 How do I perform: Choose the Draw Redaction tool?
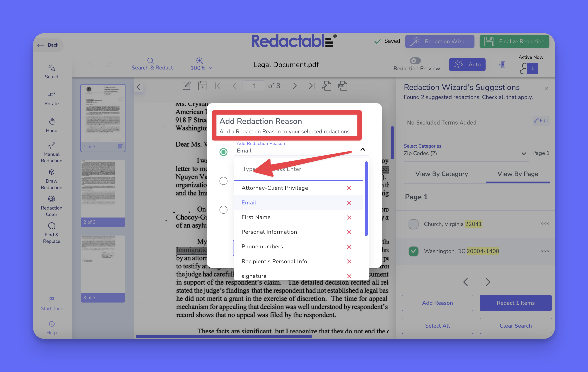point(51,179)
